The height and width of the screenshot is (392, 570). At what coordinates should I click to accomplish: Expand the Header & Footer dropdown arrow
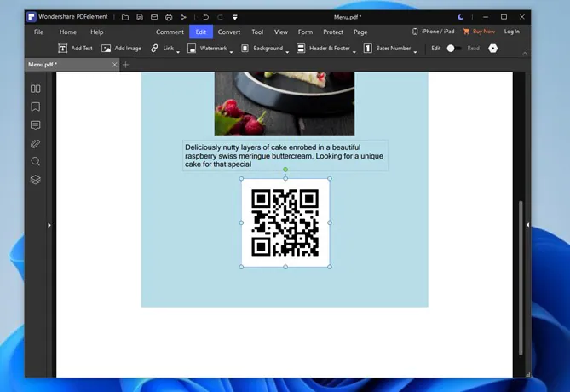(354, 52)
